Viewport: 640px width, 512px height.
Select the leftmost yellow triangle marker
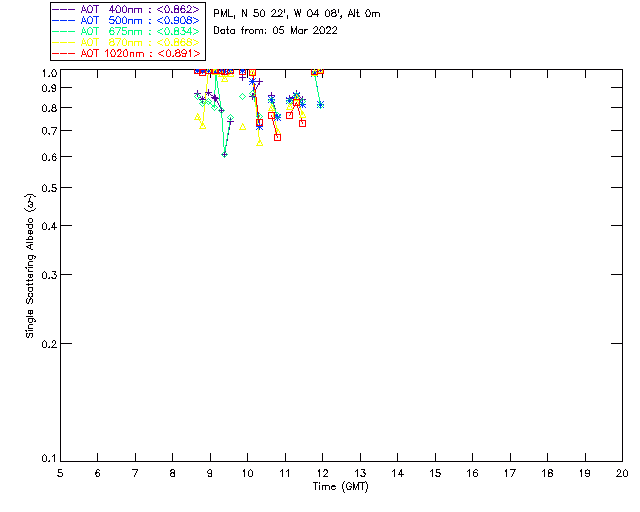pos(197,117)
